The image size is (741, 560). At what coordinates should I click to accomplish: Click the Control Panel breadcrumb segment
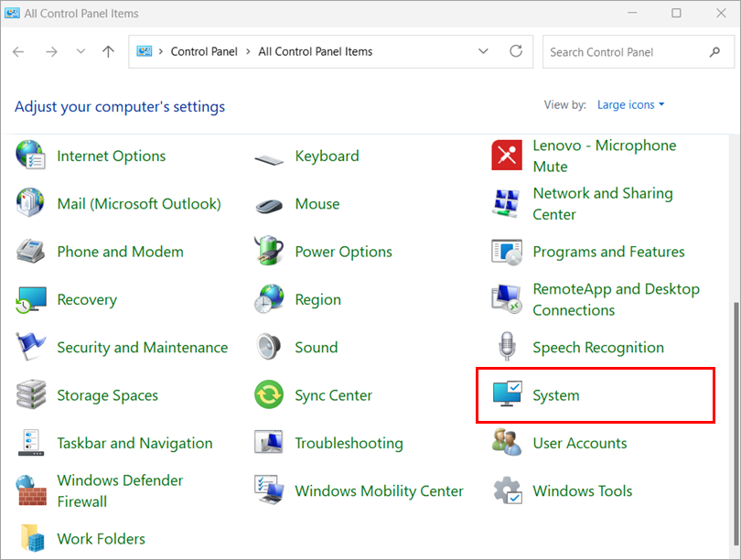[204, 52]
